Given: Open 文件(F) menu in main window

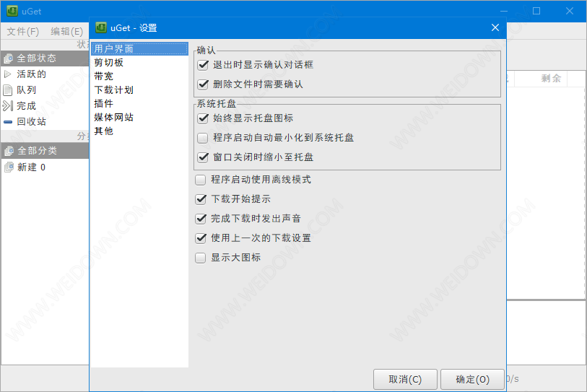Looking at the screenshot, I should [23, 32].
